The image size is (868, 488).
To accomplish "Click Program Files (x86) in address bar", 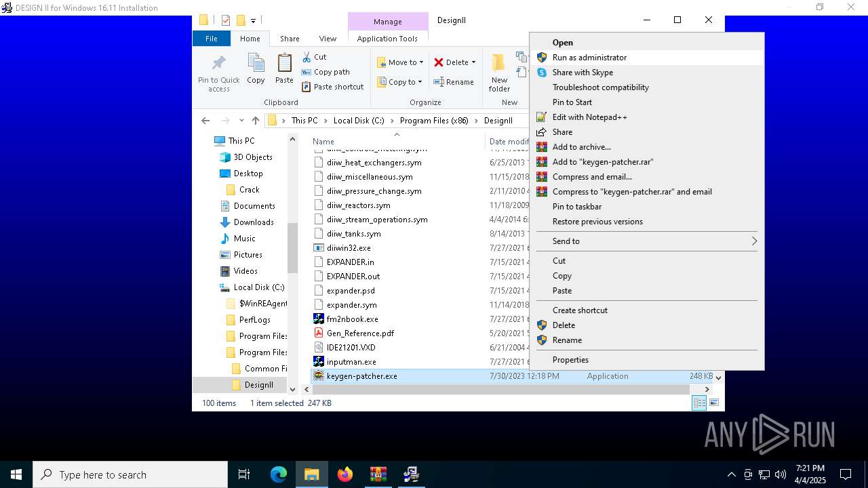I will click(434, 121).
